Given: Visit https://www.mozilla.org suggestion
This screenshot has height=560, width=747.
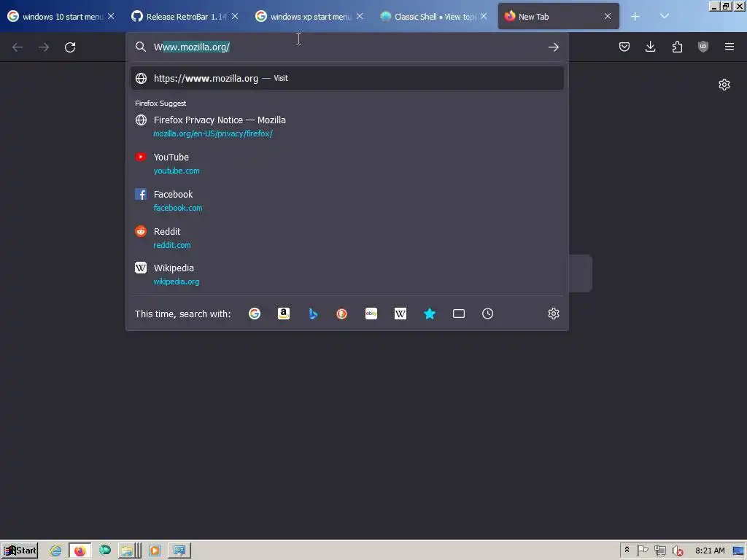Looking at the screenshot, I should 347,78.
